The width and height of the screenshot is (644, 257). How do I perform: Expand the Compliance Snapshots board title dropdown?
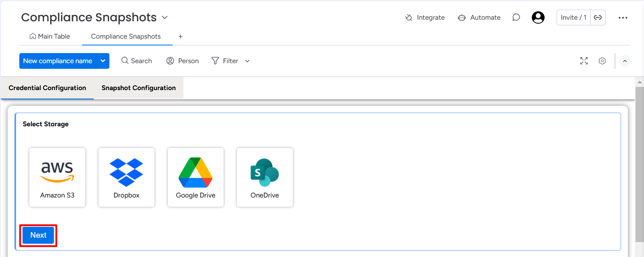[165, 18]
